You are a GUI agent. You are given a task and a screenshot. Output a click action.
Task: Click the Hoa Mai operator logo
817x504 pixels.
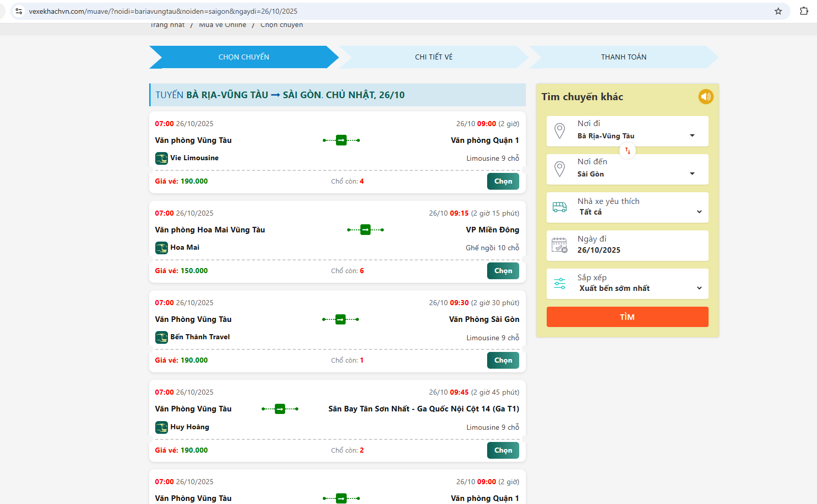(x=161, y=248)
